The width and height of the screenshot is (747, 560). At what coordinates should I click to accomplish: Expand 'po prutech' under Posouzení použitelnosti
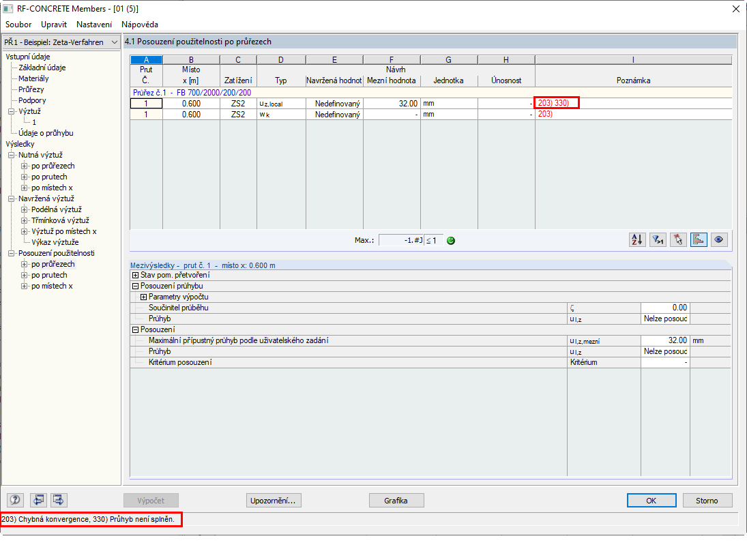pyautogui.click(x=25, y=276)
